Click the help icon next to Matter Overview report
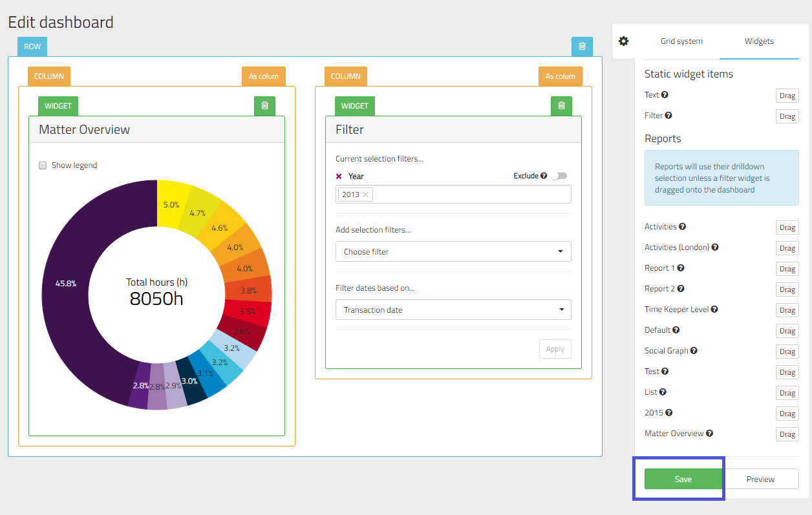The height and width of the screenshot is (515, 812). (x=709, y=433)
